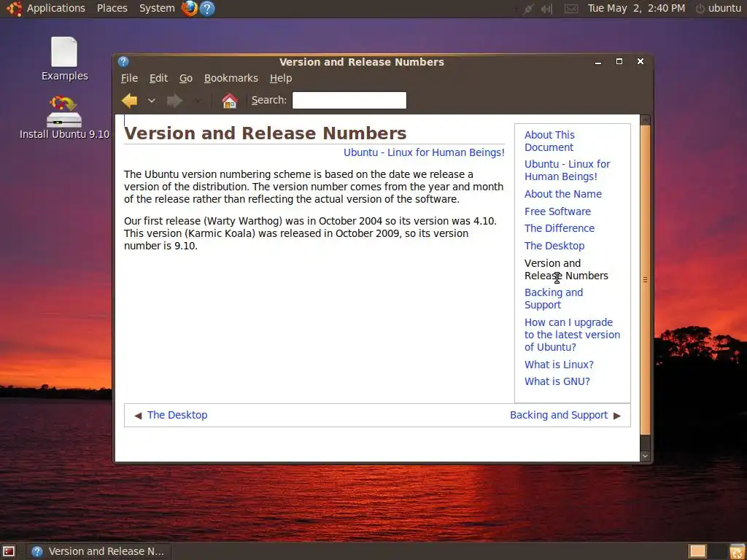Open the ubuntu user power menu

point(719,8)
